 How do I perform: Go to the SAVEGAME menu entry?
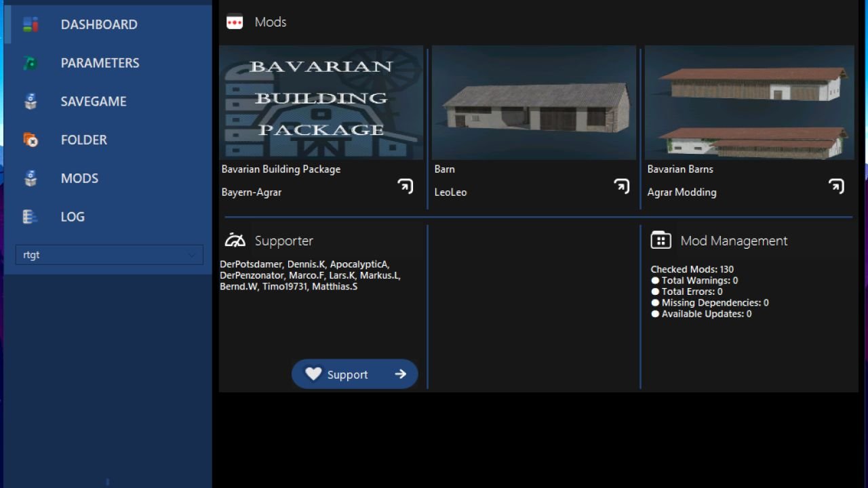[94, 102]
